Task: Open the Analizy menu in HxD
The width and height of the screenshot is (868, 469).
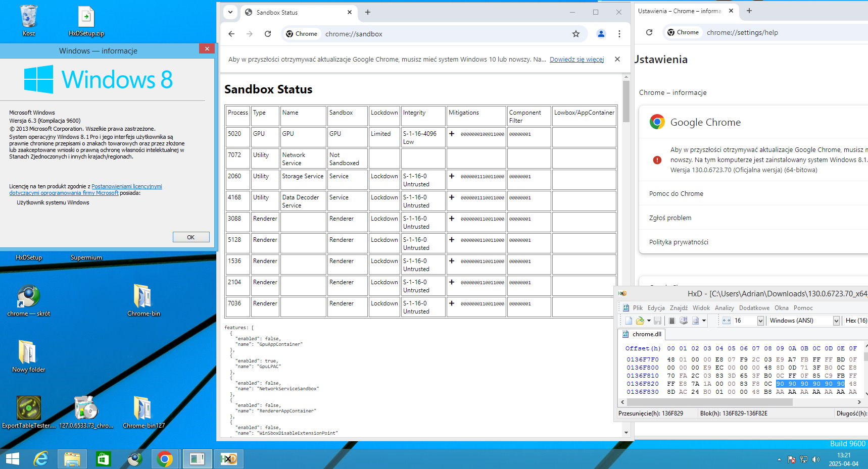Action: [x=725, y=308]
